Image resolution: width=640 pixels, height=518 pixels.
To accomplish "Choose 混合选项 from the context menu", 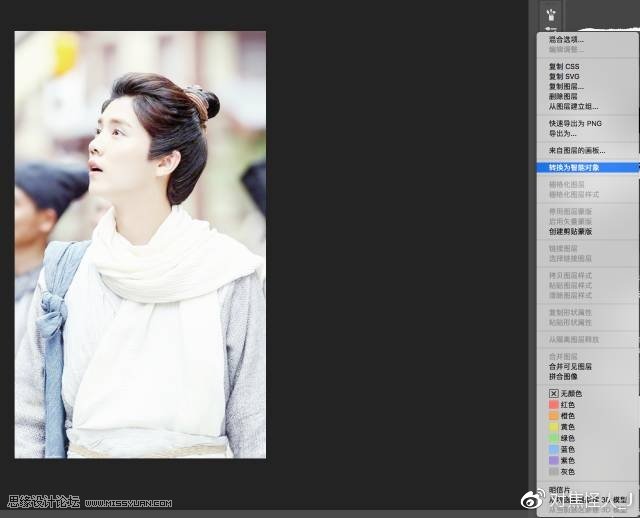I will 566,40.
